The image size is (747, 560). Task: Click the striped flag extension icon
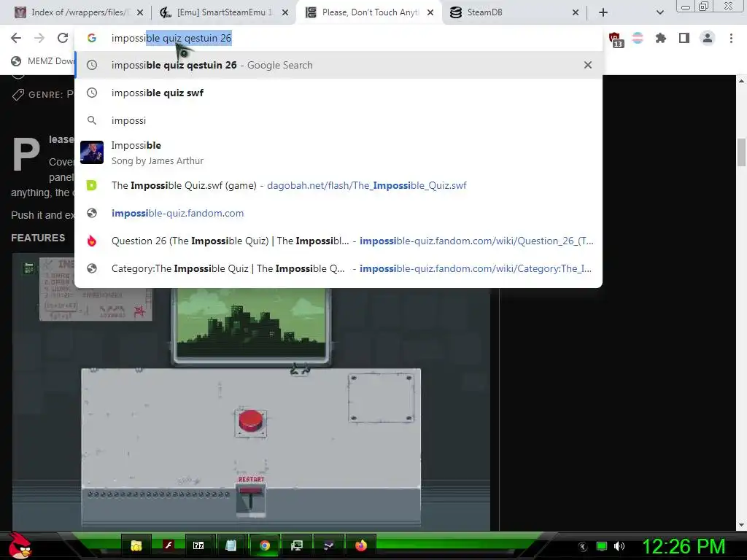[638, 38]
